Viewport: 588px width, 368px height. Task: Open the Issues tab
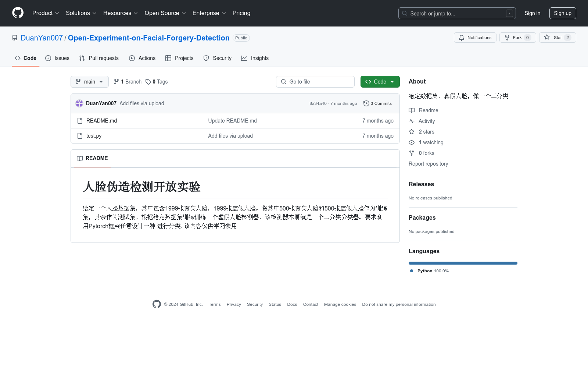tap(57, 58)
